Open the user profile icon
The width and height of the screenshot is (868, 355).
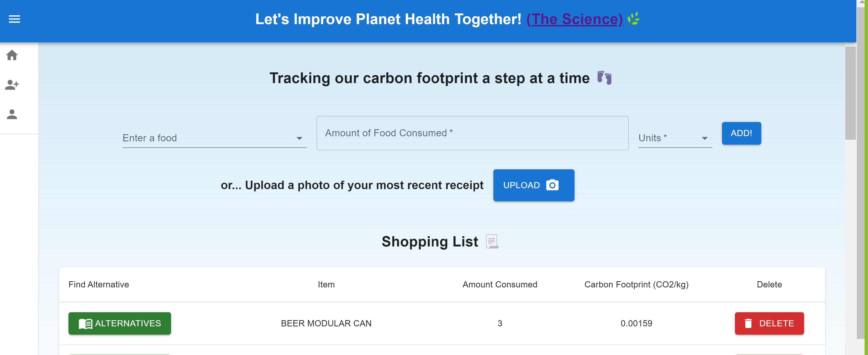click(12, 114)
